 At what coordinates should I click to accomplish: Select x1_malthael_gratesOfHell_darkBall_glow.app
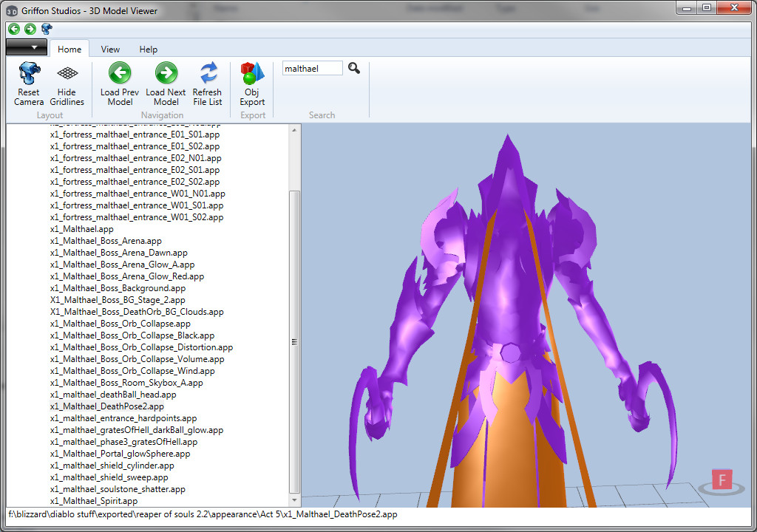(x=137, y=430)
